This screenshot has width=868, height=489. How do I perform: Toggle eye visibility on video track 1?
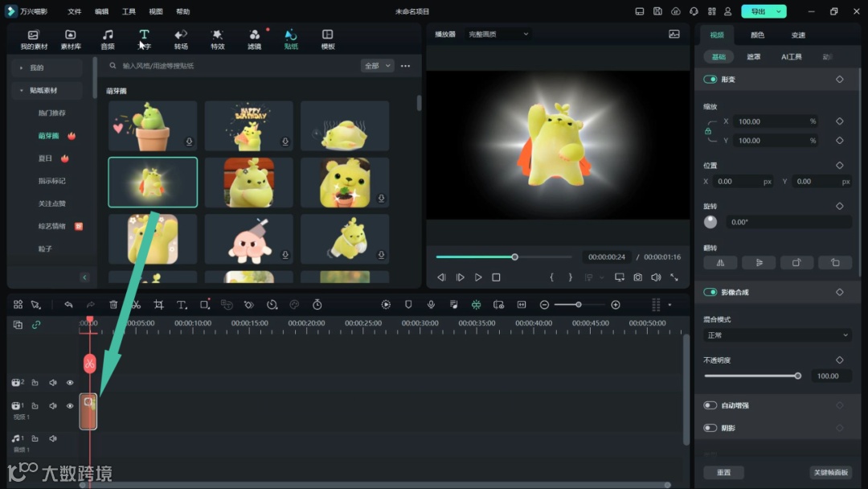(70, 406)
